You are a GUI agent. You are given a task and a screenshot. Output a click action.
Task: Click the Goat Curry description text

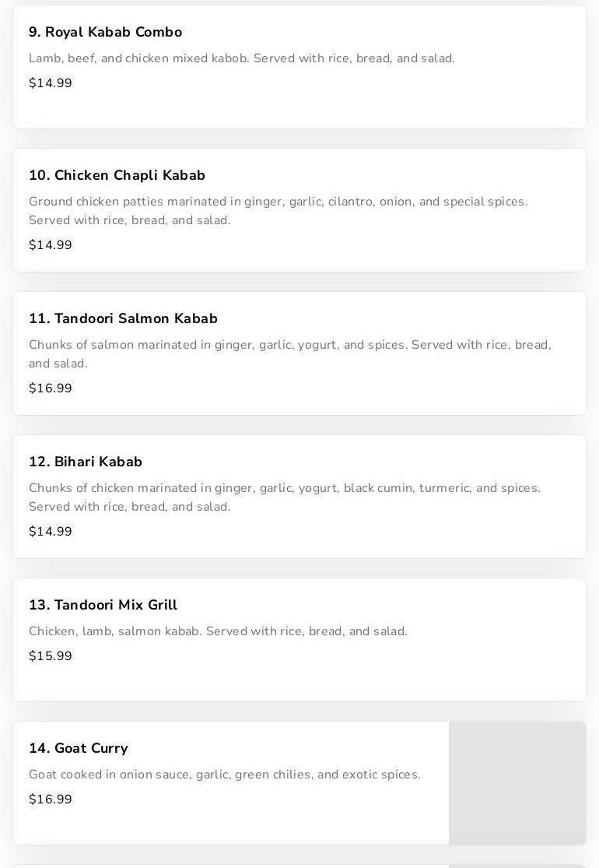[224, 775]
